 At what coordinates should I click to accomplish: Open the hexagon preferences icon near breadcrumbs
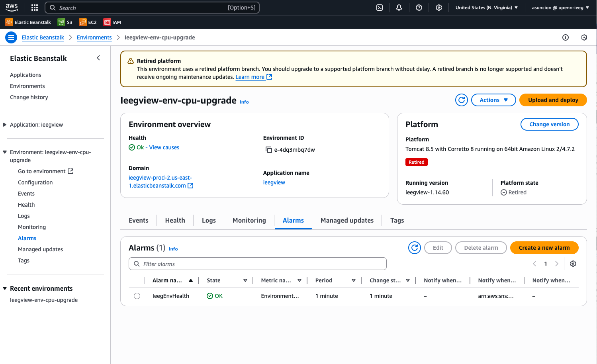(x=584, y=37)
